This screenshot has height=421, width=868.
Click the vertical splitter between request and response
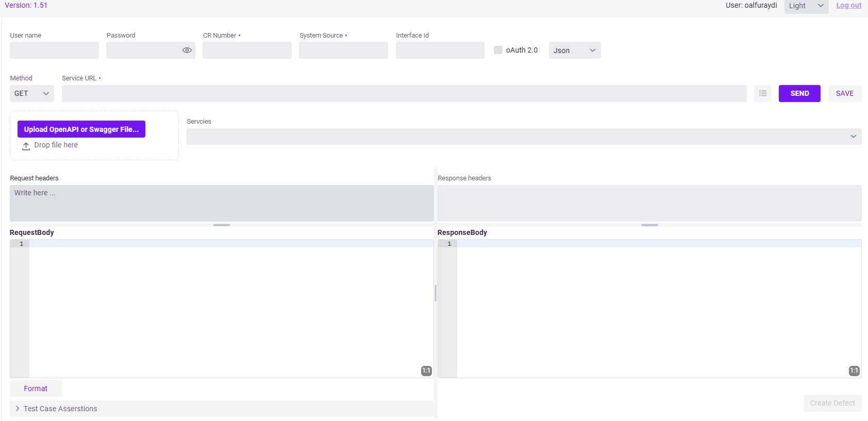click(436, 293)
